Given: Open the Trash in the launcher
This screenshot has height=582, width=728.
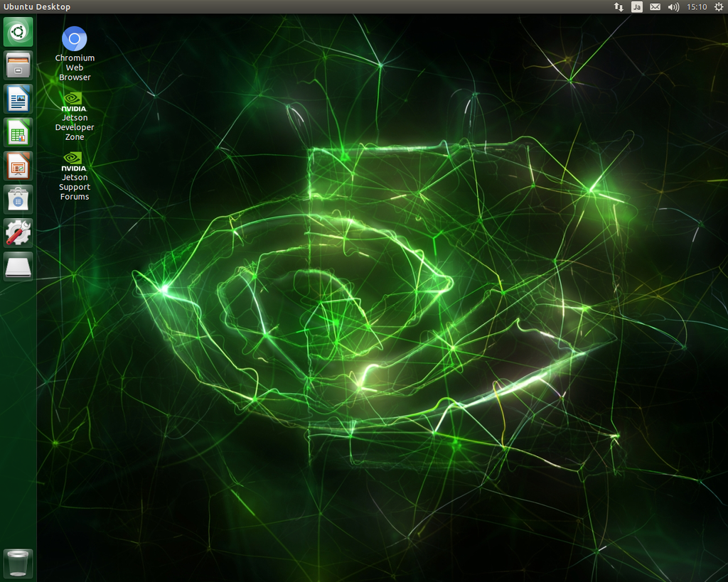Looking at the screenshot, I should [18, 564].
